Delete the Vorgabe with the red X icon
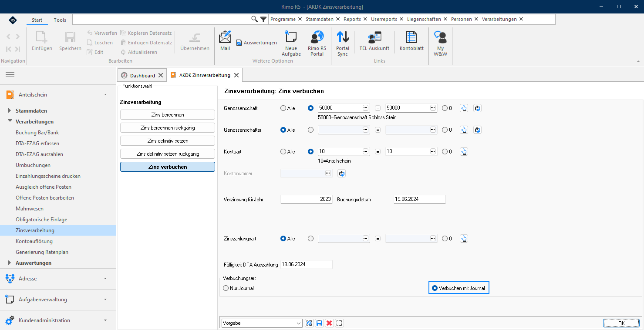Image resolution: width=644 pixels, height=330 pixels. coord(329,323)
